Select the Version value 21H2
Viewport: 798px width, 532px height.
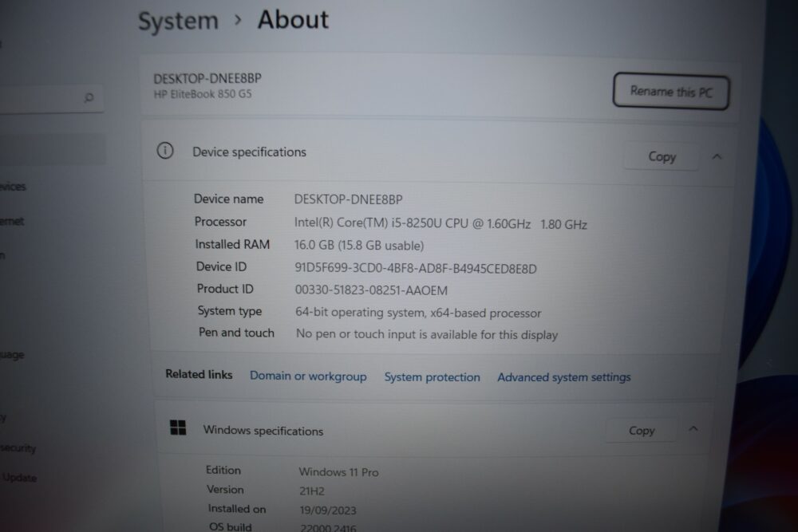coord(311,491)
